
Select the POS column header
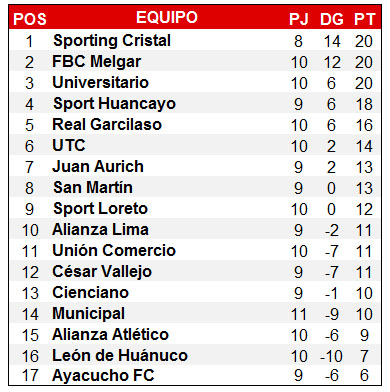(x=30, y=19)
